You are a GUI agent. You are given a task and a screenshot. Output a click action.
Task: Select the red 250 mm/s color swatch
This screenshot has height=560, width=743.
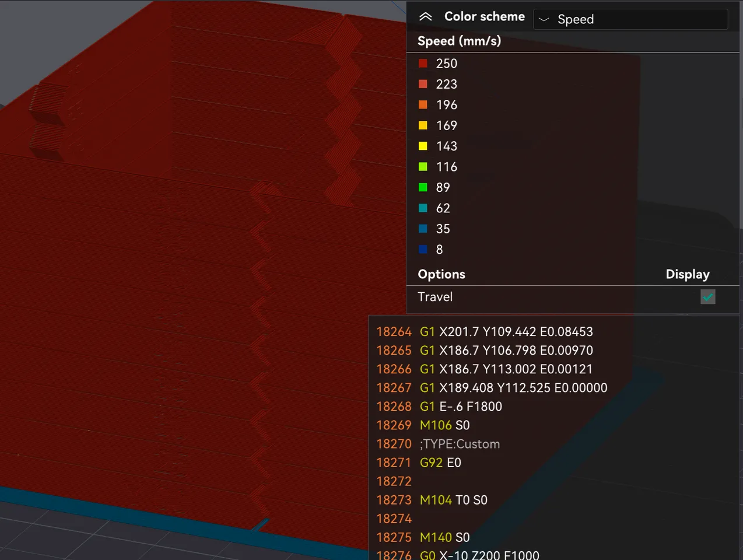point(423,63)
